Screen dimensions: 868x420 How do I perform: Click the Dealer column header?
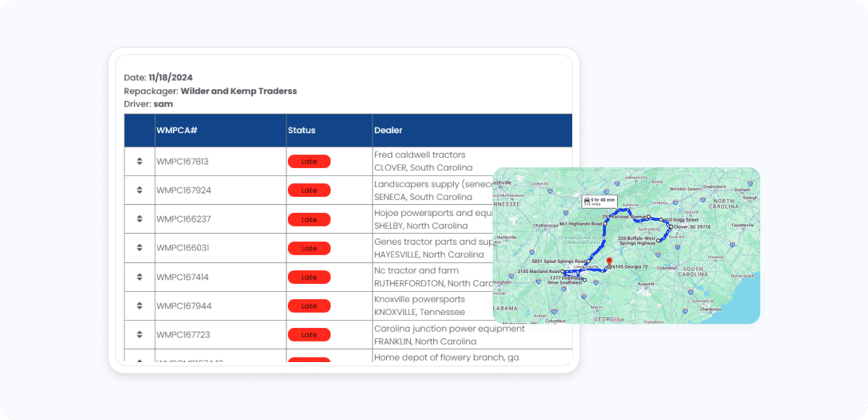point(388,130)
